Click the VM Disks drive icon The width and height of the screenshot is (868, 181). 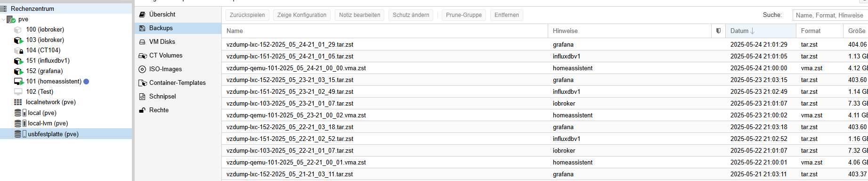point(142,42)
